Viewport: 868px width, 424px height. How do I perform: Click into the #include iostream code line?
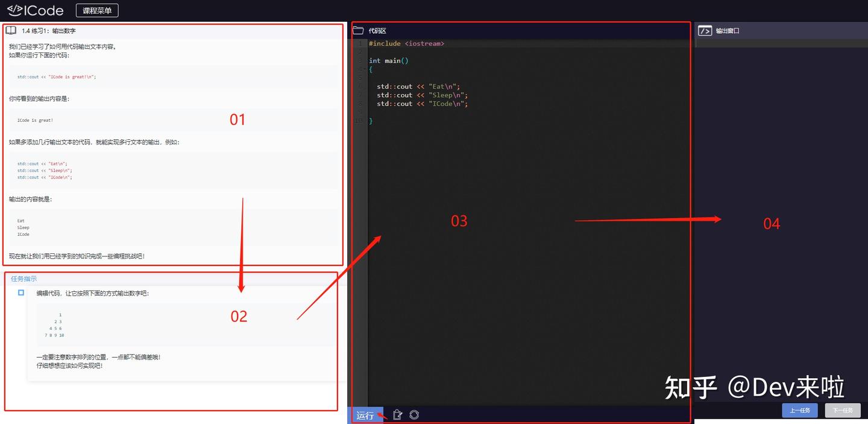pyautogui.click(x=406, y=43)
